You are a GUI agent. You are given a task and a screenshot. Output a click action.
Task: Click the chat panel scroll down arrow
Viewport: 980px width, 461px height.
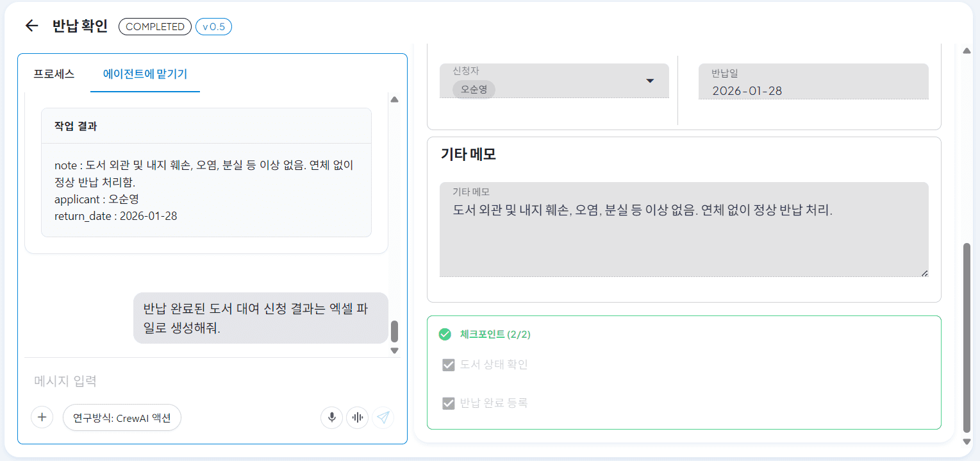(x=395, y=350)
